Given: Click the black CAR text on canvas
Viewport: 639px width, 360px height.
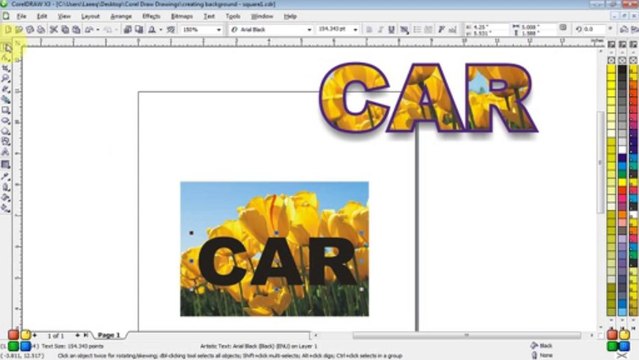Looking at the screenshot, I should [x=277, y=261].
